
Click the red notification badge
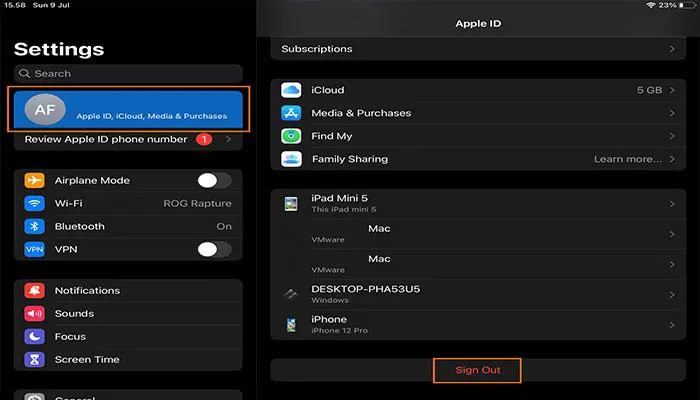pyautogui.click(x=204, y=139)
